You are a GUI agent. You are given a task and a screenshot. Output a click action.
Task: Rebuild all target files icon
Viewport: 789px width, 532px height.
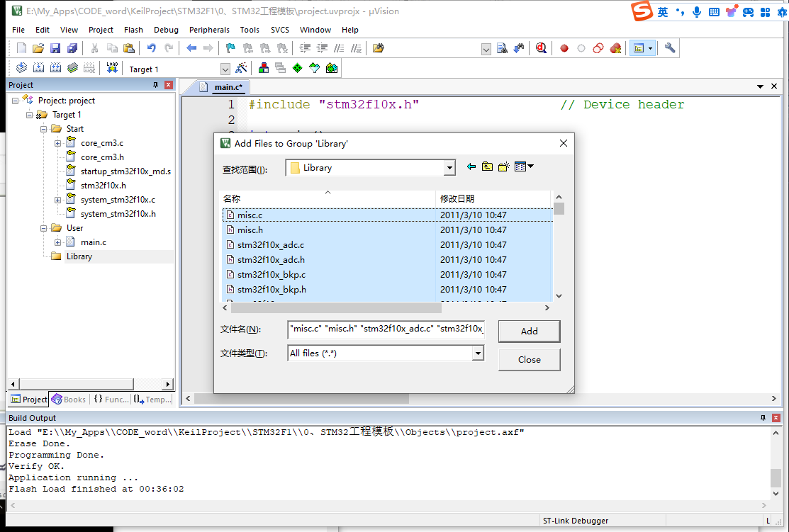tap(55, 68)
